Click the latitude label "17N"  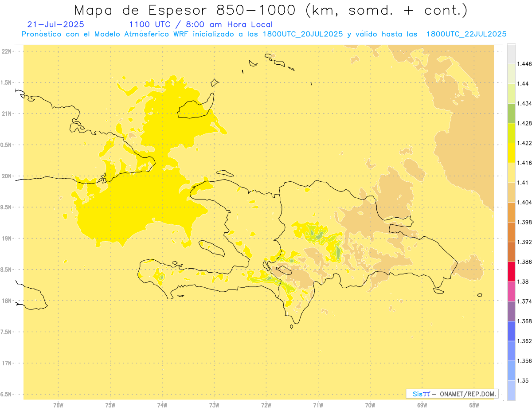(x=7, y=363)
